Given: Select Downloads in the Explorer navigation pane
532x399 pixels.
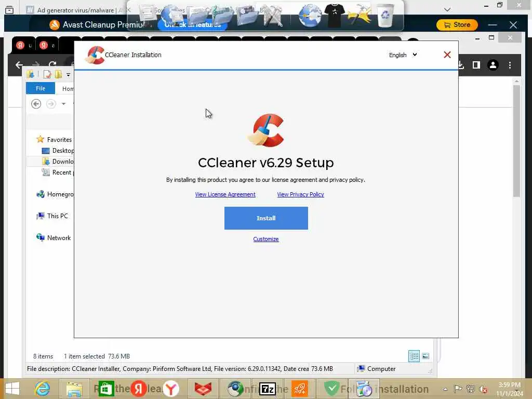Looking at the screenshot, I should coord(58,162).
